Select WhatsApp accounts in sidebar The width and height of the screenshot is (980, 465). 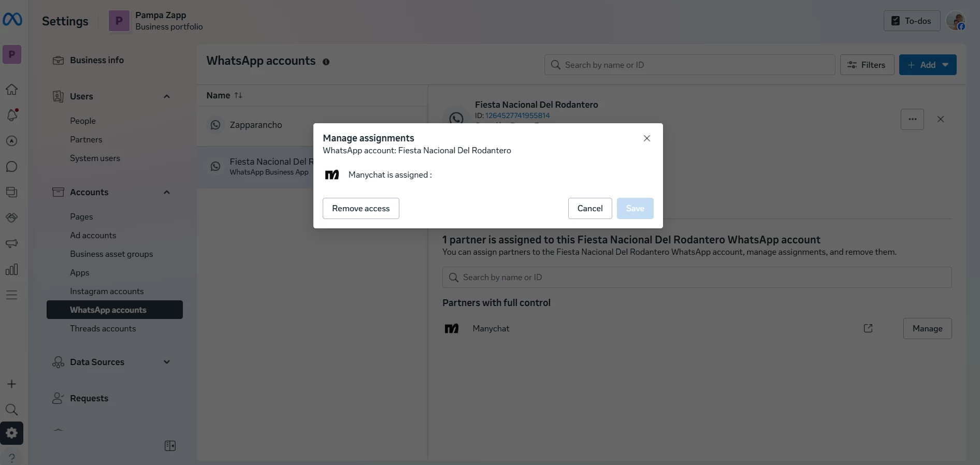click(x=114, y=310)
